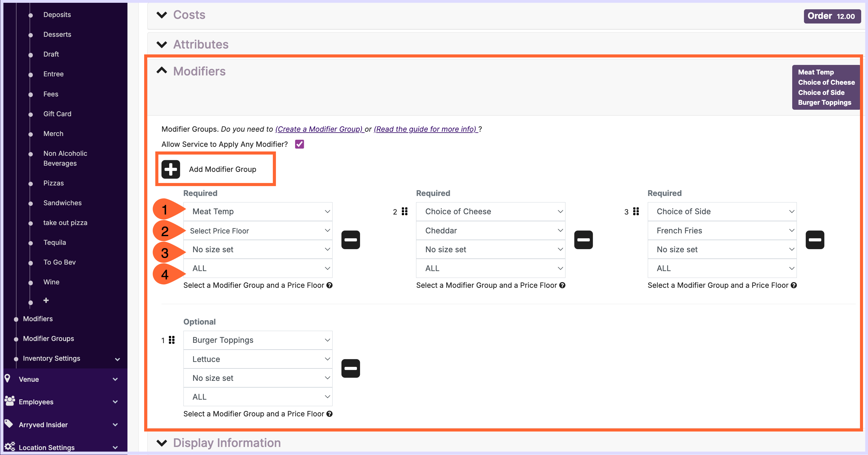Open the Meat Temp modifier group dropdown
Viewport: 868px width, 455px height.
pos(258,211)
